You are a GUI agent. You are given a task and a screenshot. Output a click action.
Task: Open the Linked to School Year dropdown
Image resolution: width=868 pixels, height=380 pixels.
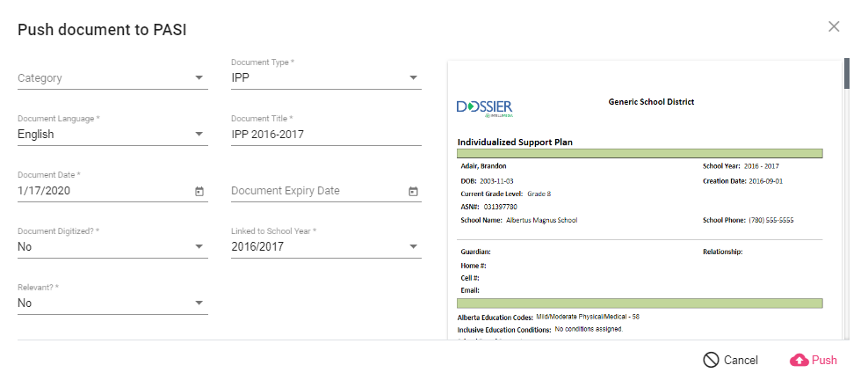coord(413,247)
